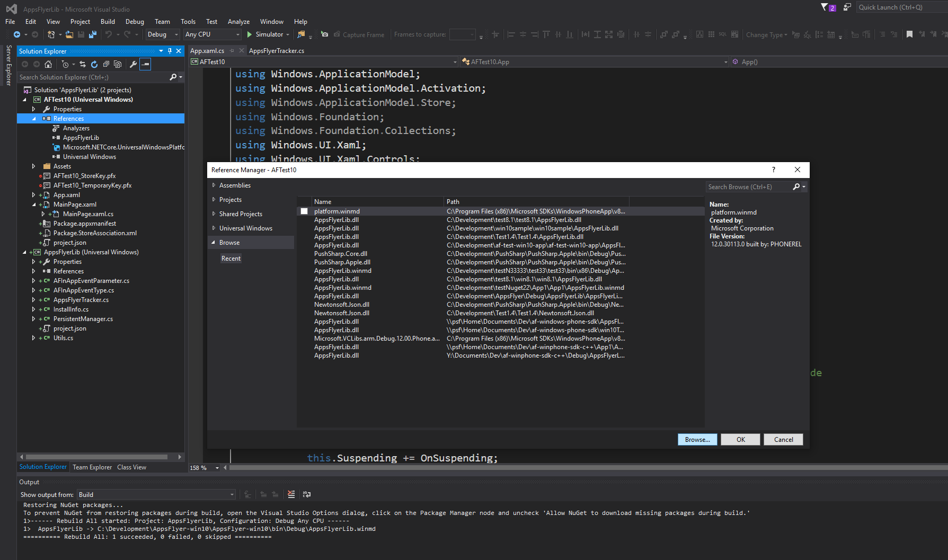
Task: Open the Tools menu
Action: point(188,22)
